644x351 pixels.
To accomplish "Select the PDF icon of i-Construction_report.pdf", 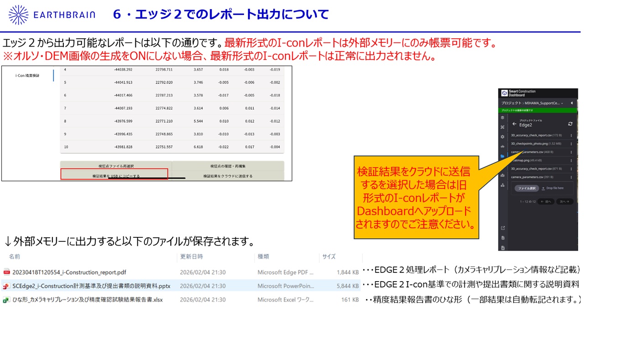I will (6, 272).
